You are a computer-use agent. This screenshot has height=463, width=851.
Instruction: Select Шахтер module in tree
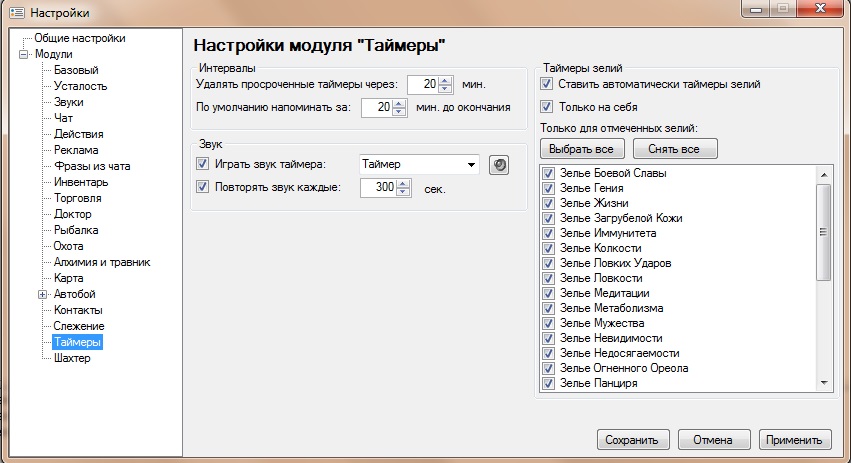coord(72,358)
